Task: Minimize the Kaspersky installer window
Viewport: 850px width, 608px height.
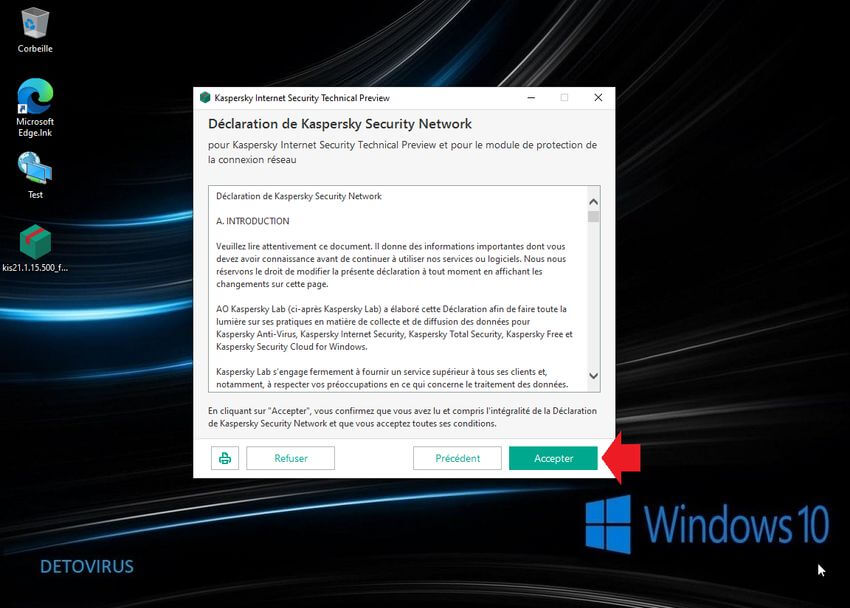Action: tap(531, 98)
